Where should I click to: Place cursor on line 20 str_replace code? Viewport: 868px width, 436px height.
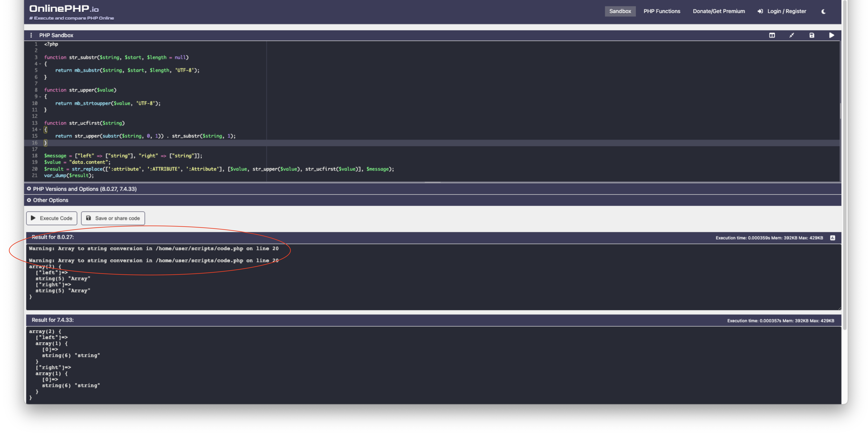pyautogui.click(x=219, y=169)
